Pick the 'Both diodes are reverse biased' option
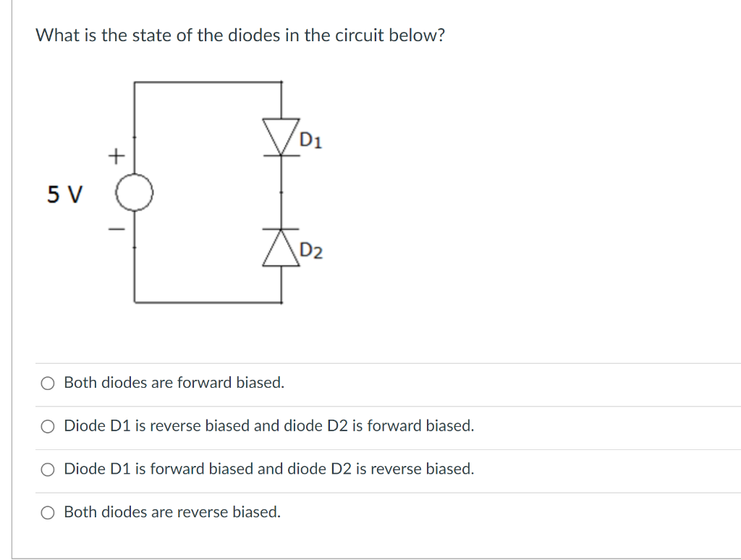 coord(47,512)
